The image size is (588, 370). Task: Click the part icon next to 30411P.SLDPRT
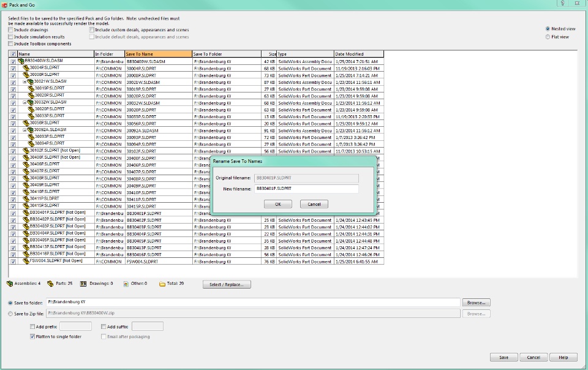point(26,199)
